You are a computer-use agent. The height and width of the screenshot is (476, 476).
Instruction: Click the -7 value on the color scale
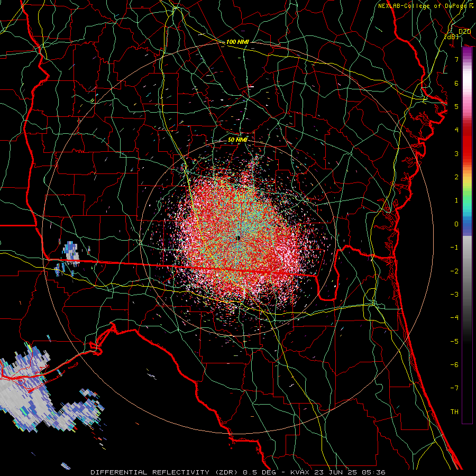click(454, 388)
